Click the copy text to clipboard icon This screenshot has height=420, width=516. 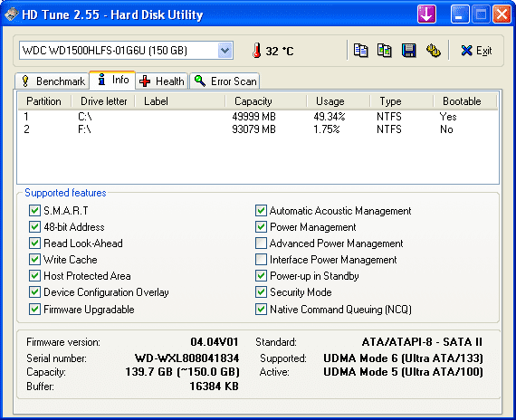(360, 51)
